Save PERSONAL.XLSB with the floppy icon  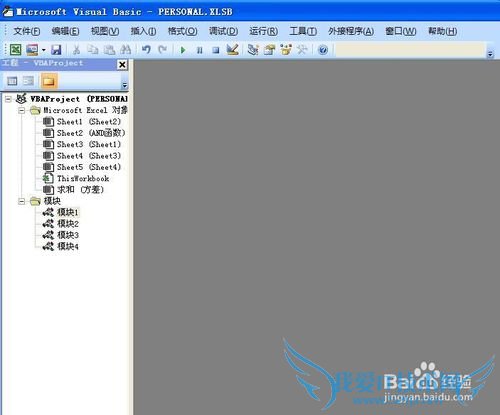56,50
